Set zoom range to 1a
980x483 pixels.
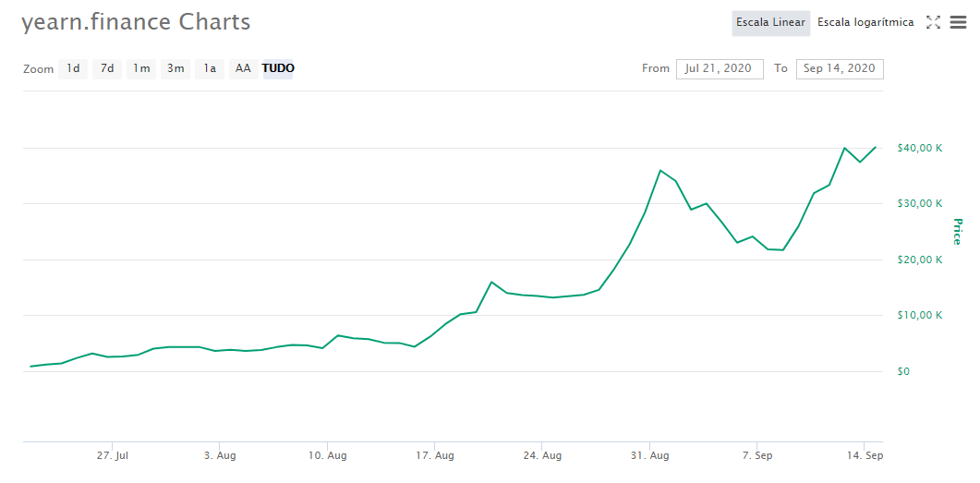coord(210,68)
